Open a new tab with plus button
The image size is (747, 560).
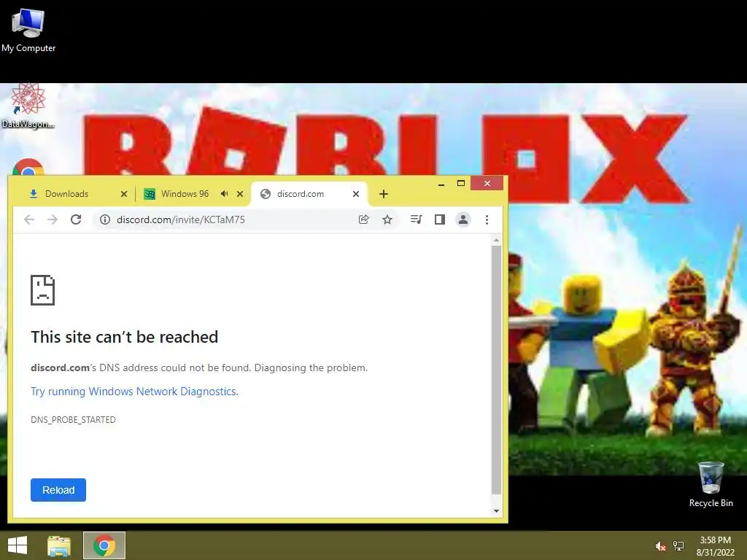[384, 194]
